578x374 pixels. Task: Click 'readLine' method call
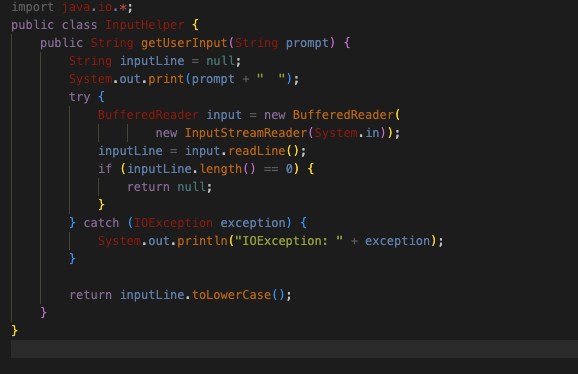click(257, 151)
